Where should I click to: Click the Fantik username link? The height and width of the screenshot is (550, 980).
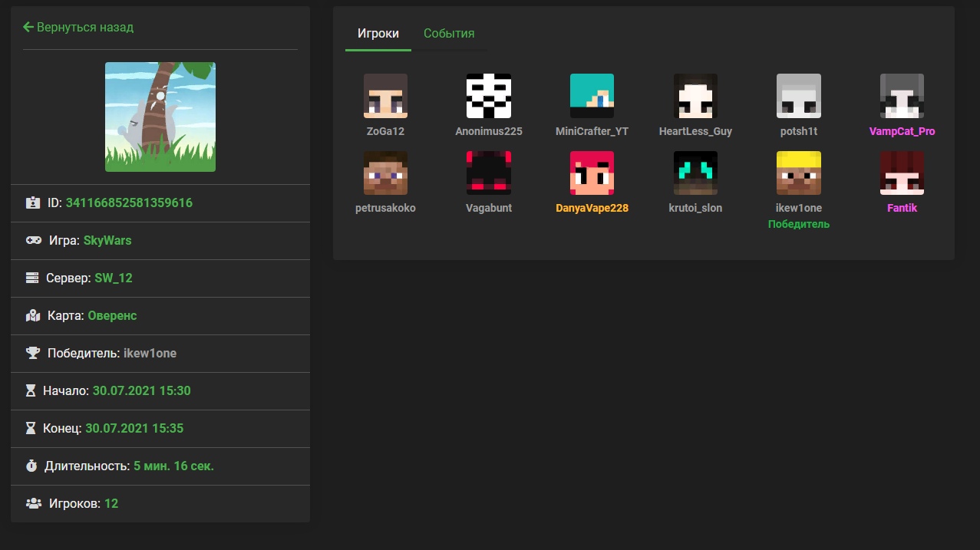(902, 208)
